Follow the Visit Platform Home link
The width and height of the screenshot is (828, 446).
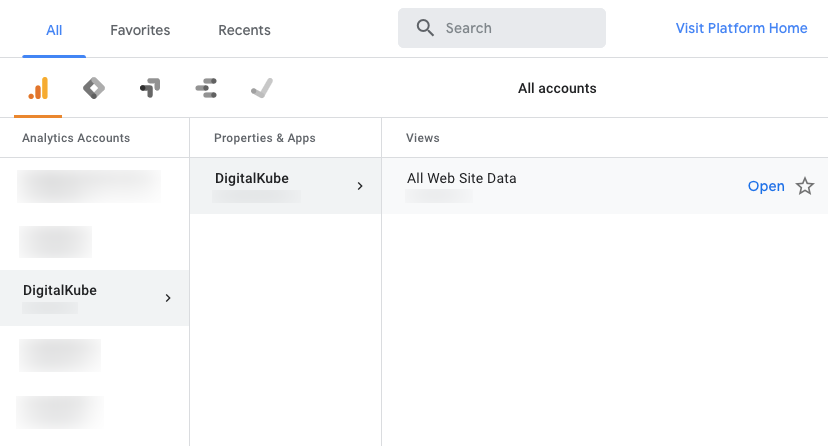pos(741,28)
